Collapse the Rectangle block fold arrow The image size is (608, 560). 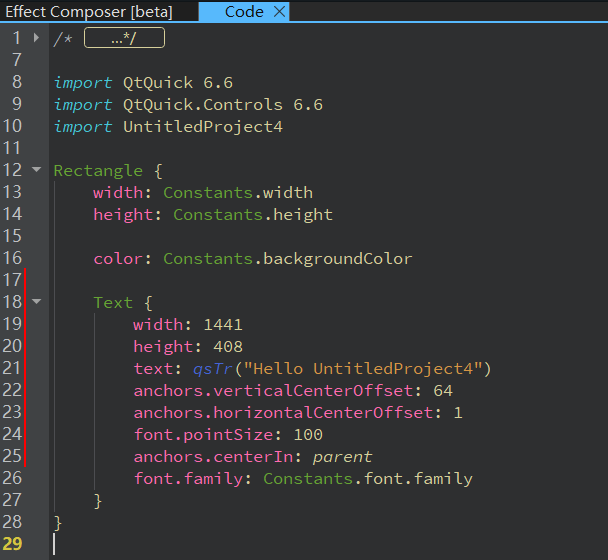[37, 170]
